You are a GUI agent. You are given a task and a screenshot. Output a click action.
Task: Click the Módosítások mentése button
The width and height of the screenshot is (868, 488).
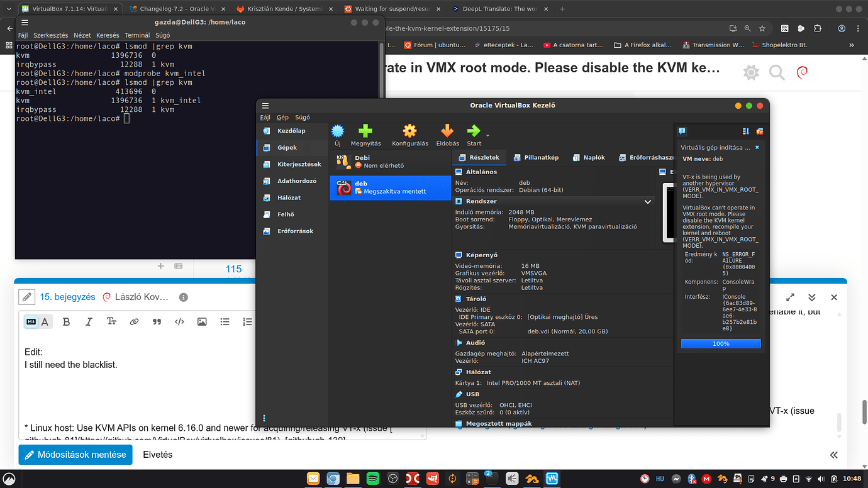(x=75, y=455)
